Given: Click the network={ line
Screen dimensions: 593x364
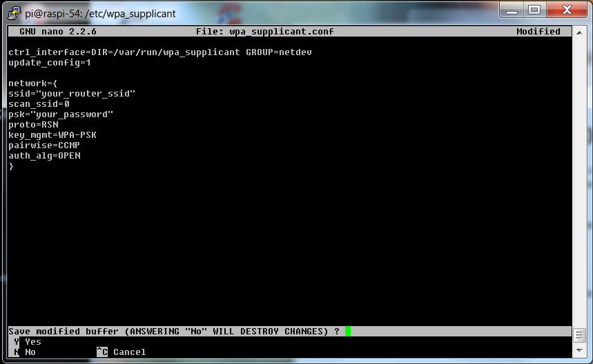Looking at the screenshot, I should [33, 83].
